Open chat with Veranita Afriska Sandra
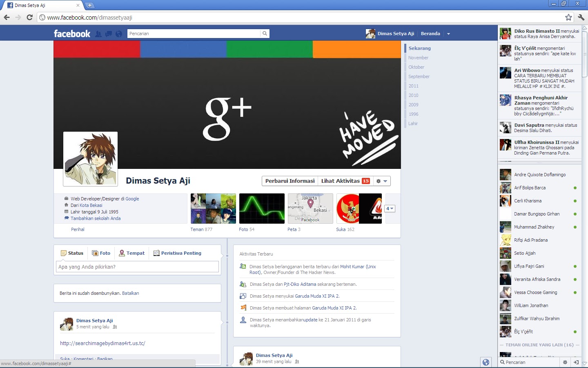 [x=539, y=279]
